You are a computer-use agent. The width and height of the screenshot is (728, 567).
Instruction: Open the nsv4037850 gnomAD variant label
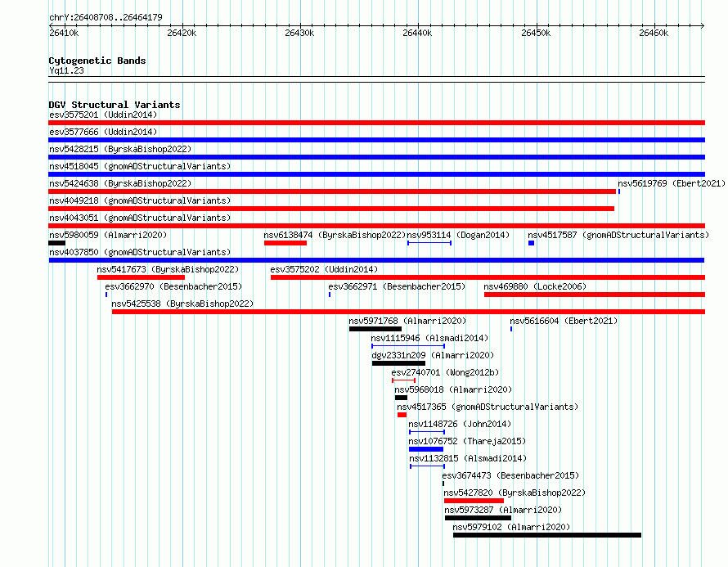tap(140, 252)
